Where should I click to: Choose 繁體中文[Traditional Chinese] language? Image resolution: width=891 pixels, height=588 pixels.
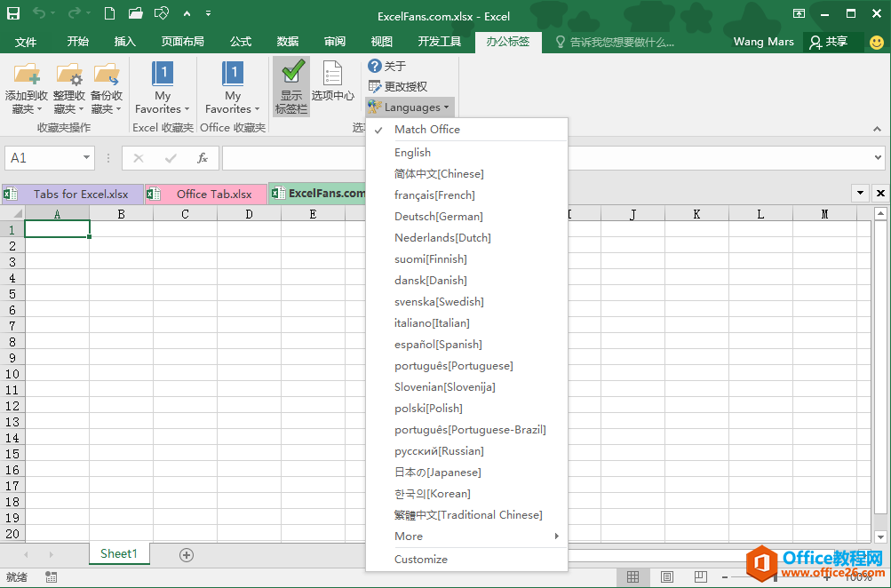pyautogui.click(x=466, y=514)
